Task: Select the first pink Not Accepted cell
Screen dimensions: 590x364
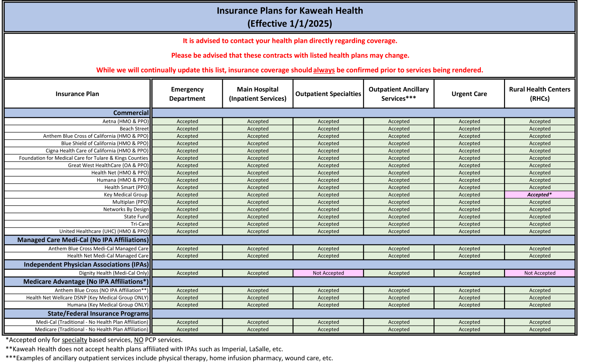Action: (328, 273)
